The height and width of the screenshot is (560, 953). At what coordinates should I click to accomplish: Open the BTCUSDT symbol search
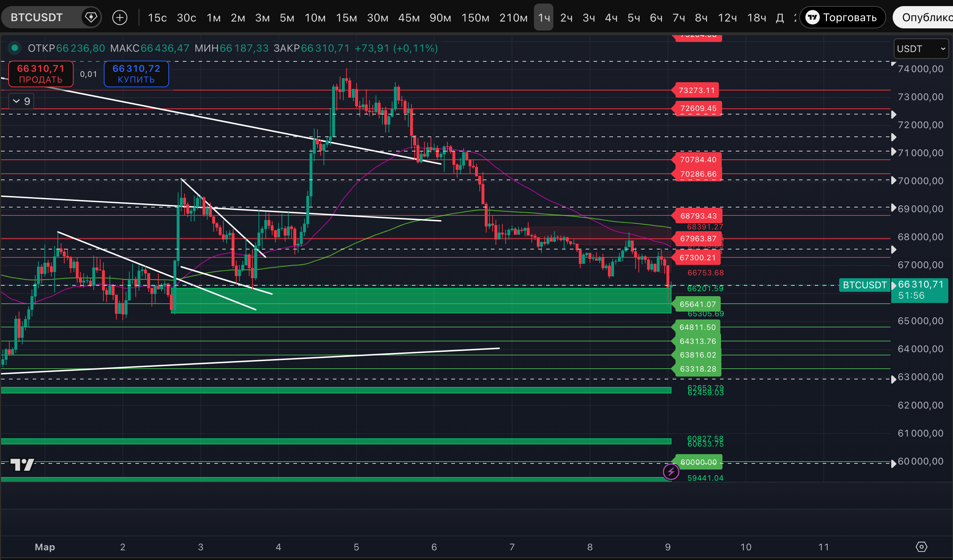(x=37, y=17)
